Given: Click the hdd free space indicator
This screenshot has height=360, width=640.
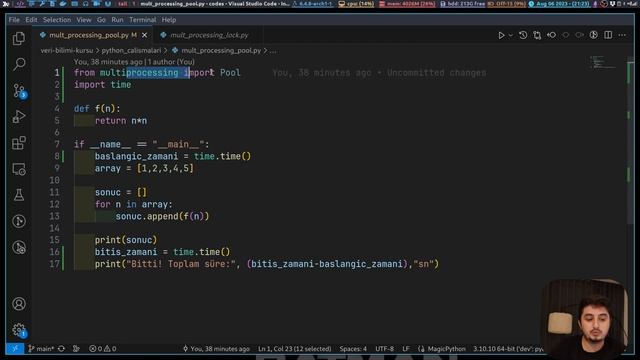Looking at the screenshot, I should tap(462, 4).
